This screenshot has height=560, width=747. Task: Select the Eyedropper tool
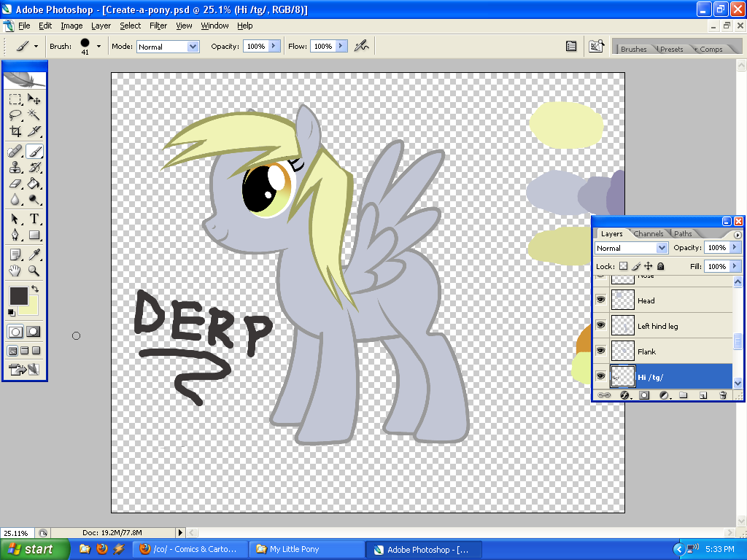point(34,254)
